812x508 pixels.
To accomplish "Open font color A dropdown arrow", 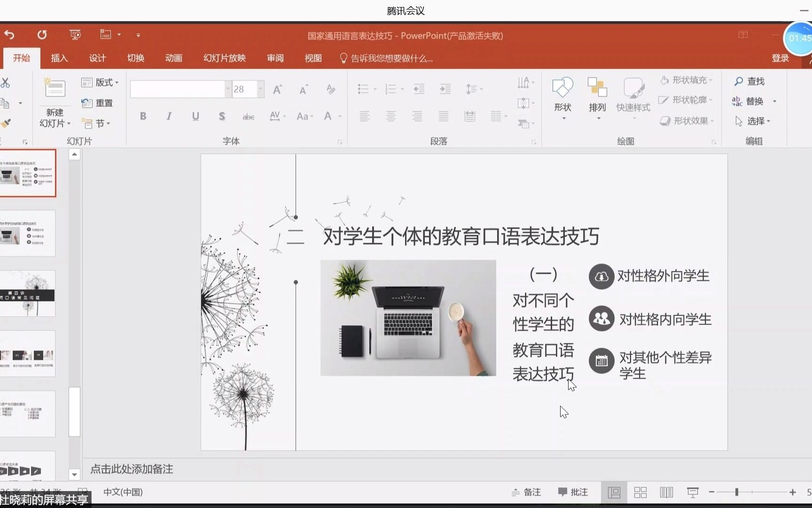I will click(x=340, y=116).
